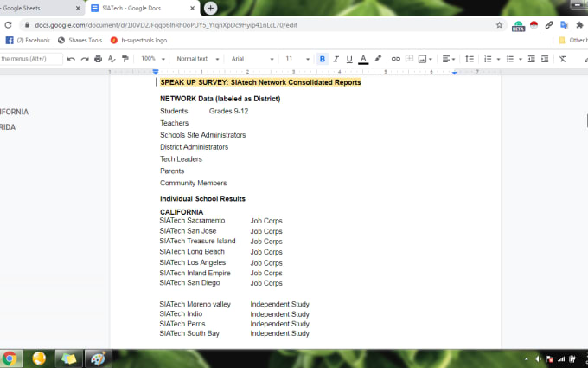Click the network signal tray icon
Screen dimensions: 588x368
(561, 359)
